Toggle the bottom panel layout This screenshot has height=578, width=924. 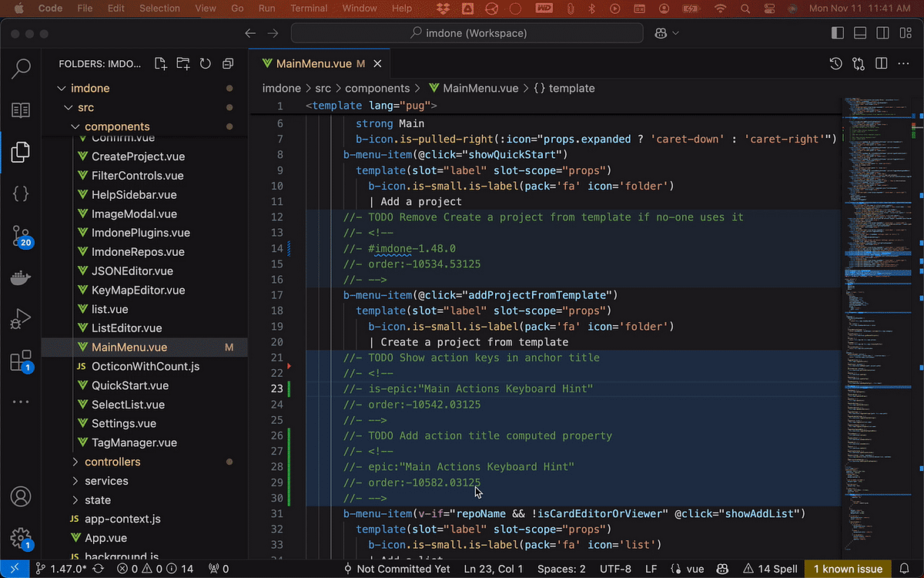pos(860,33)
